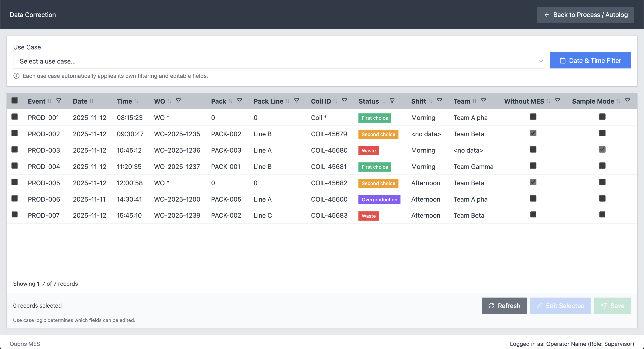The height and width of the screenshot is (349, 644).
Task: Click the Overproduction status badge
Action: pyautogui.click(x=379, y=200)
